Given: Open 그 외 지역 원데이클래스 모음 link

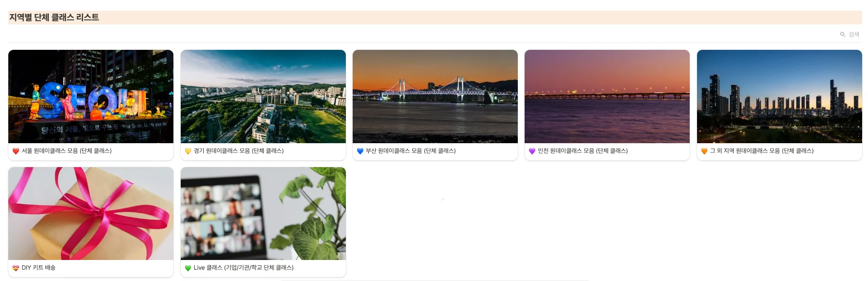Looking at the screenshot, I should click(x=762, y=151).
